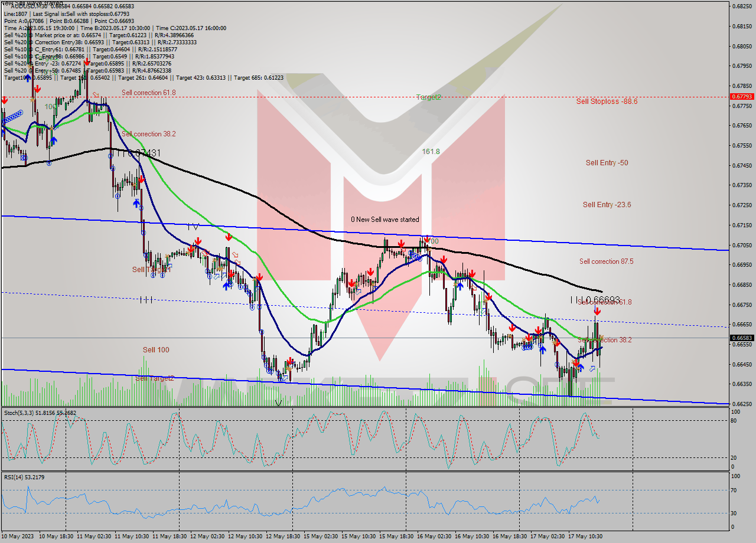
Task: Click the '0.66693' price annotation
Action: point(603,300)
